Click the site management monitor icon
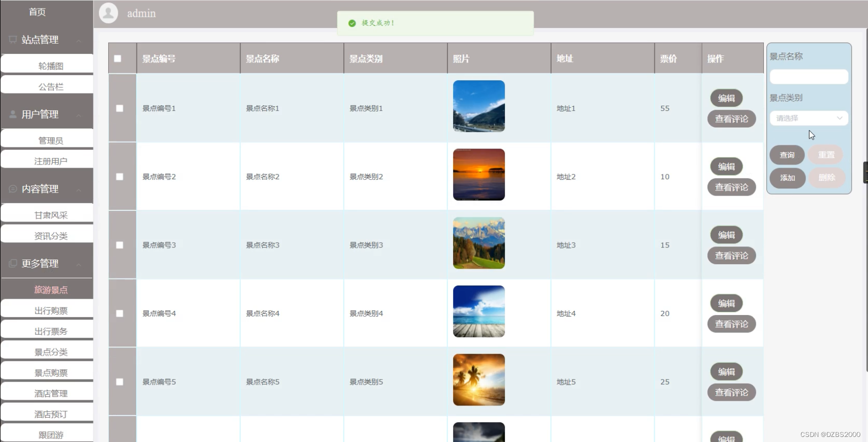Viewport: 868px width, 442px height. (x=13, y=40)
